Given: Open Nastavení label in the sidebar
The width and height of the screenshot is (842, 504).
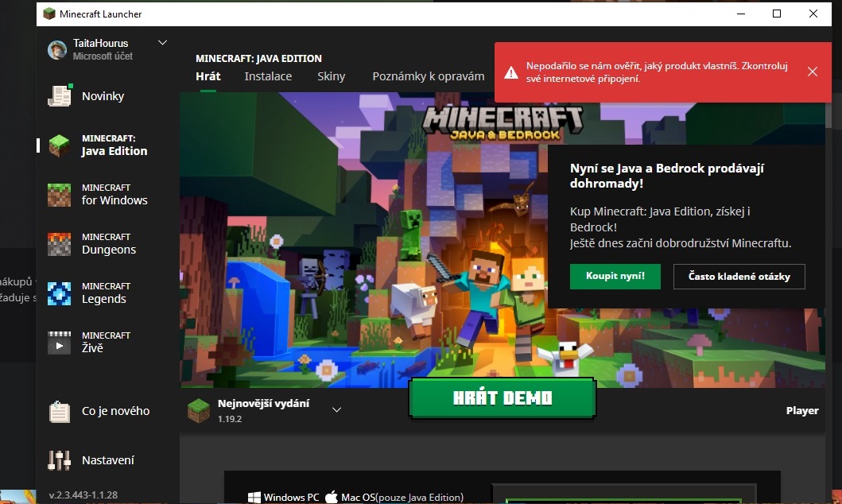Looking at the screenshot, I should (108, 460).
